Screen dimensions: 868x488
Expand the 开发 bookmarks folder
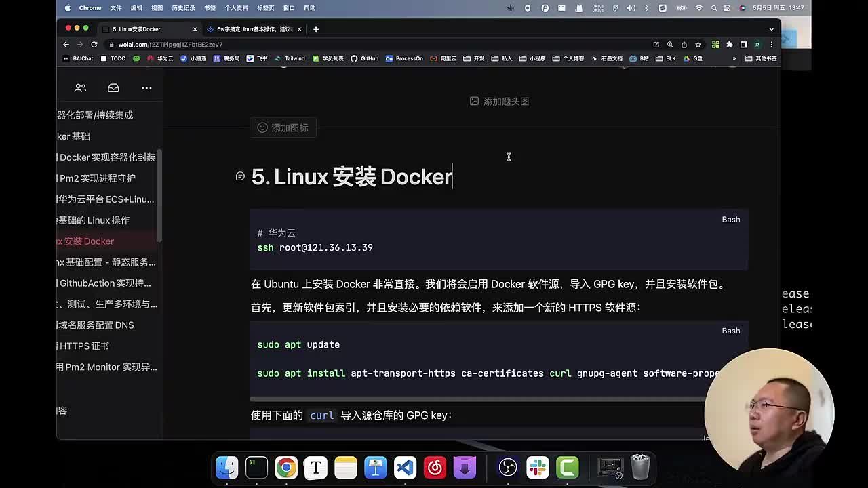pos(474,58)
